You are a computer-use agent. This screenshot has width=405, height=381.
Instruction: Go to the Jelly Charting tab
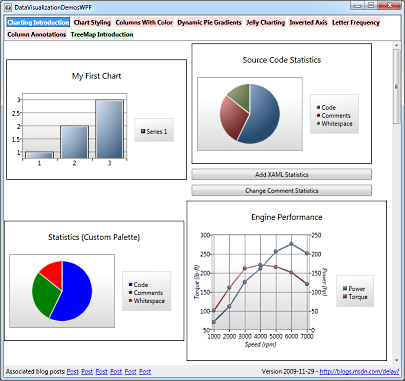[266, 22]
